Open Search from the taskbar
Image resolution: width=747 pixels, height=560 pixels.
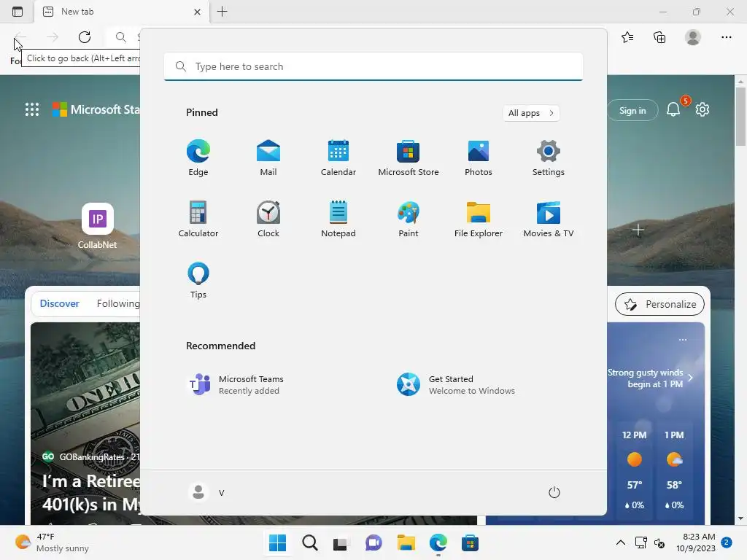[x=309, y=542]
